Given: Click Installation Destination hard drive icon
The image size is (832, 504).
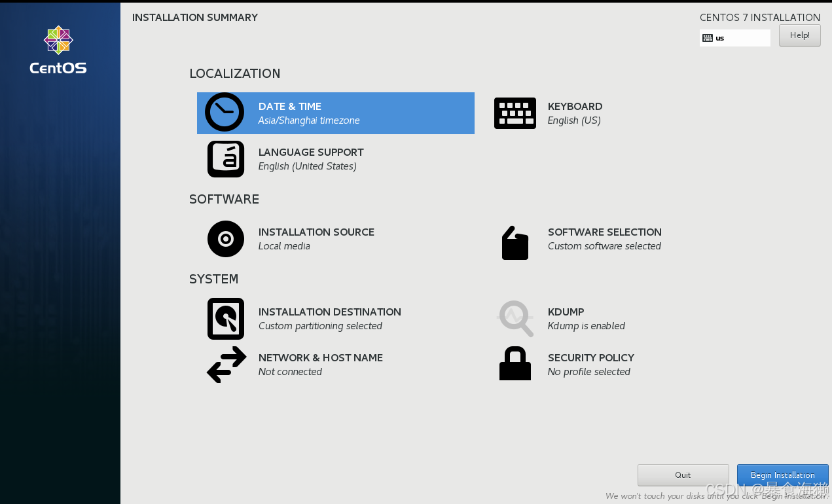Looking at the screenshot, I should pos(226,319).
